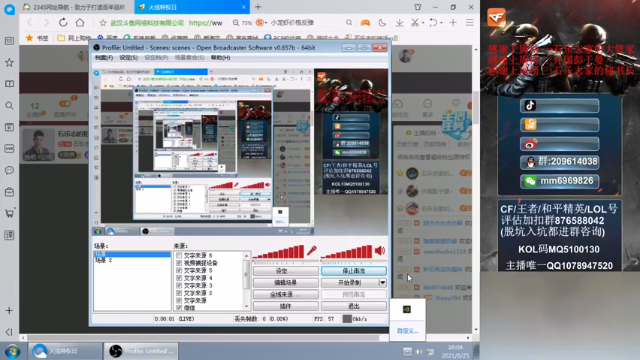Bookmark this page with star icon
Image resolution: width=640 pixels, height=360 pixels.
pyautogui.click(x=103, y=23)
